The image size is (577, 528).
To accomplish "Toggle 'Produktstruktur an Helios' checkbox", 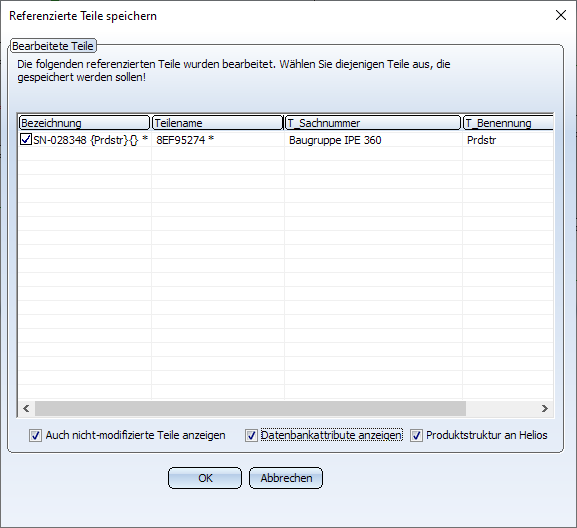I will pos(416,436).
